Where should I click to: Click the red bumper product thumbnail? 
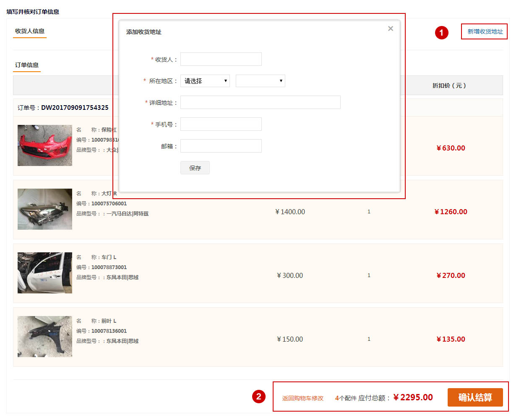(x=45, y=145)
